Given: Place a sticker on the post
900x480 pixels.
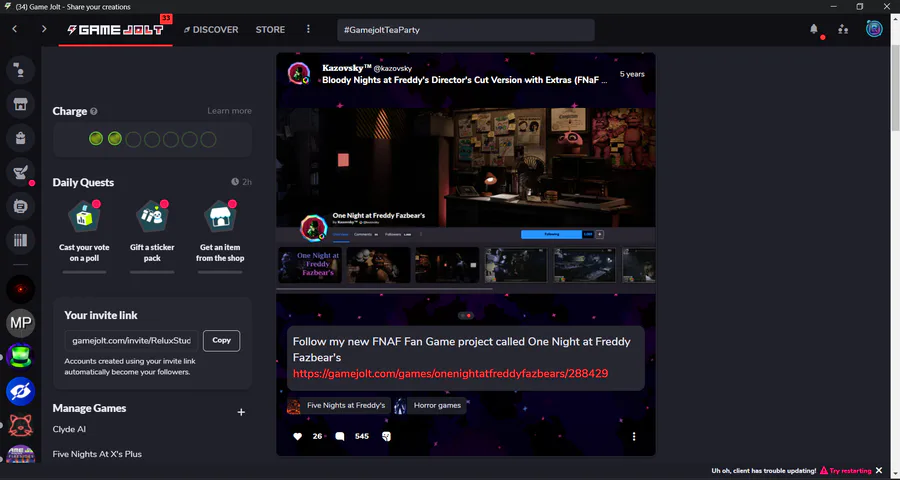Looking at the screenshot, I should 386,436.
